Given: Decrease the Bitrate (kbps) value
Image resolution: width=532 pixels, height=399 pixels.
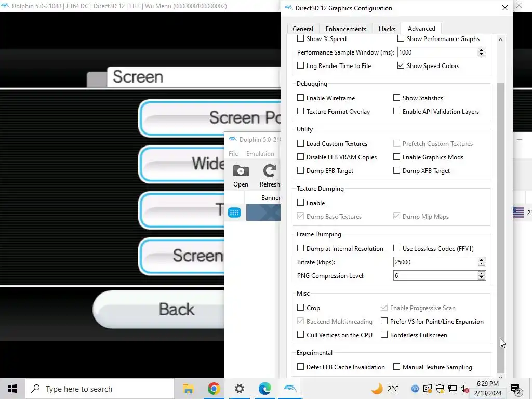Looking at the screenshot, I should (482, 264).
